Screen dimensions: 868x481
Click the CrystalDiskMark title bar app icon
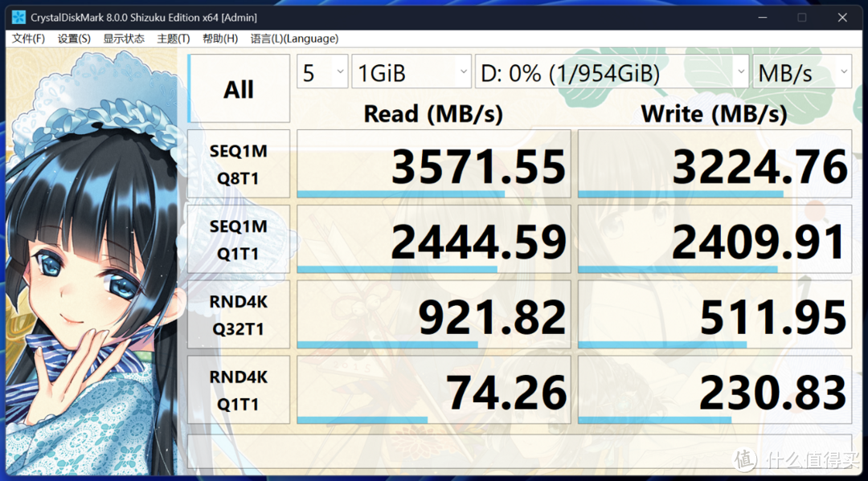tap(18, 17)
